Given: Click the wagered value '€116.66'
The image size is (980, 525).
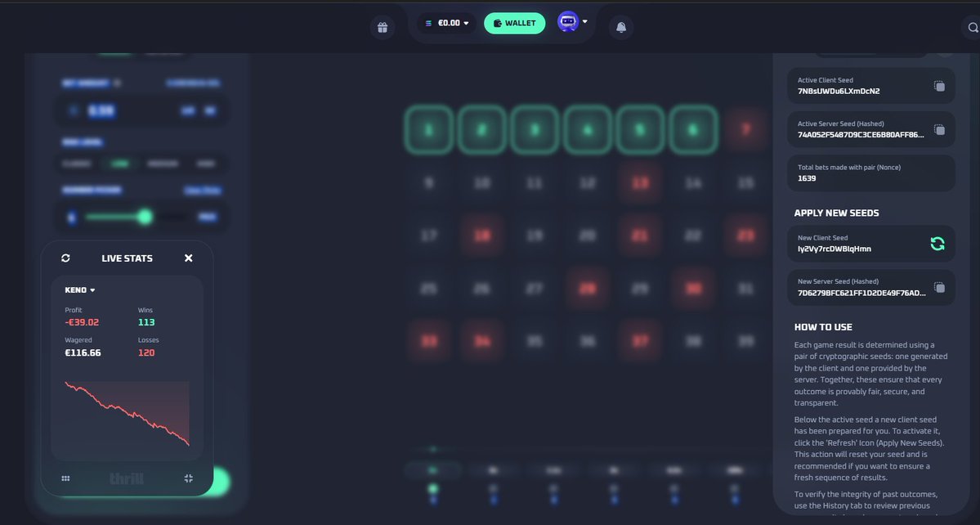Looking at the screenshot, I should pyautogui.click(x=83, y=353).
